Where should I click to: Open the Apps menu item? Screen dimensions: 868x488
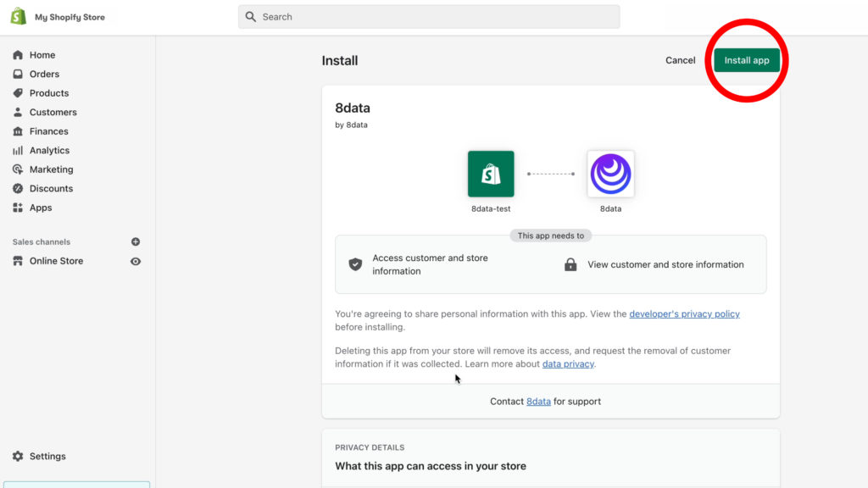tap(41, 208)
